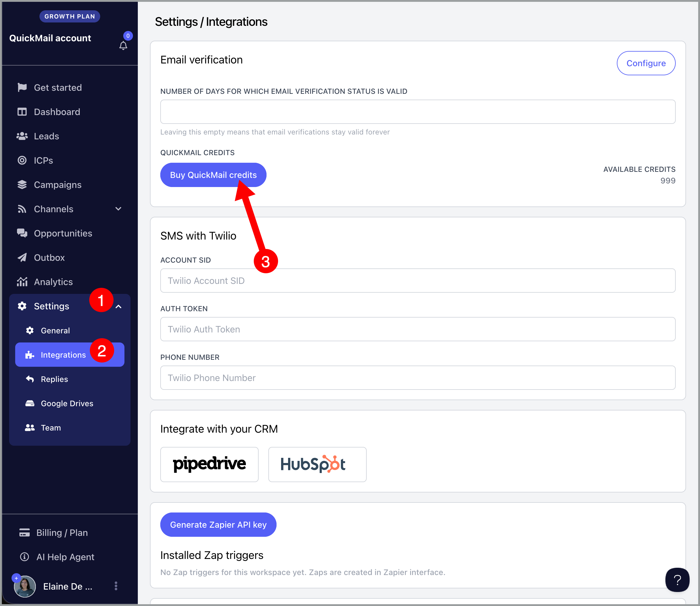Click the Settings gear icon

(22, 306)
